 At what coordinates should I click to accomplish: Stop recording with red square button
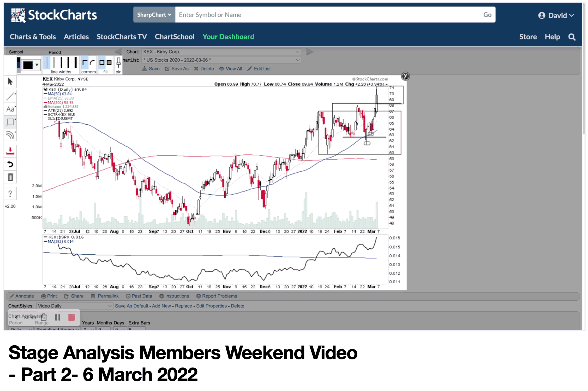(71, 317)
